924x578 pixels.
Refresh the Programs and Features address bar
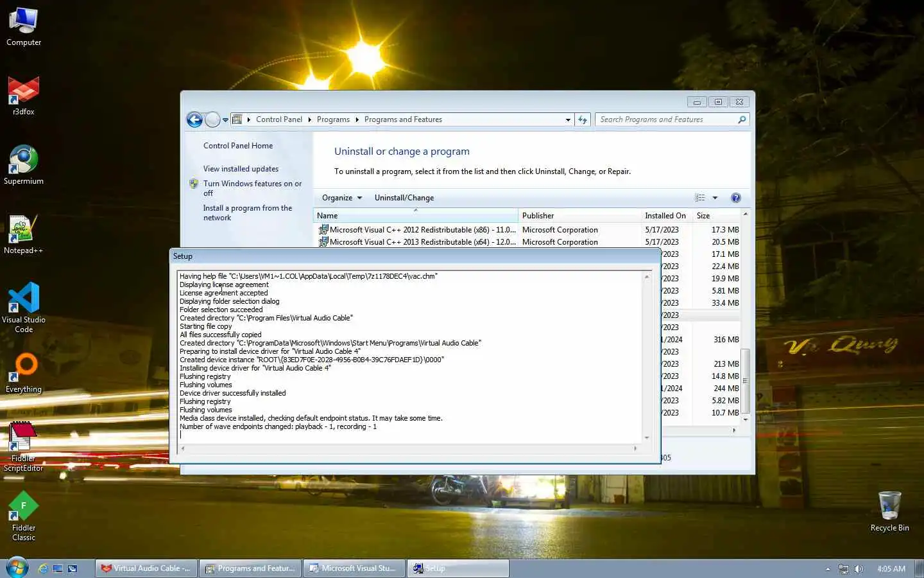pyautogui.click(x=583, y=119)
